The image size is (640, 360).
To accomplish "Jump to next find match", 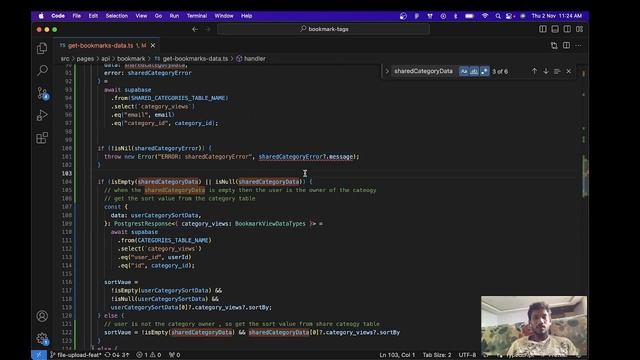I will (546, 71).
